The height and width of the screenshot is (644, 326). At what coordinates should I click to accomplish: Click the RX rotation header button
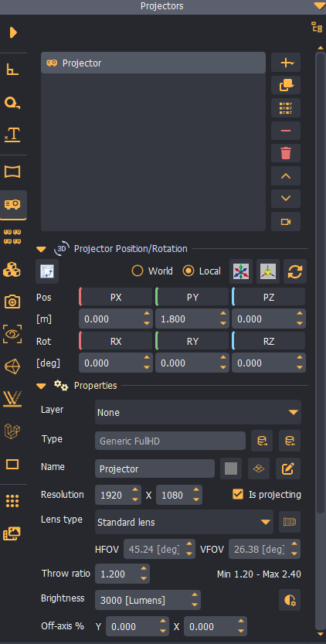(x=115, y=341)
